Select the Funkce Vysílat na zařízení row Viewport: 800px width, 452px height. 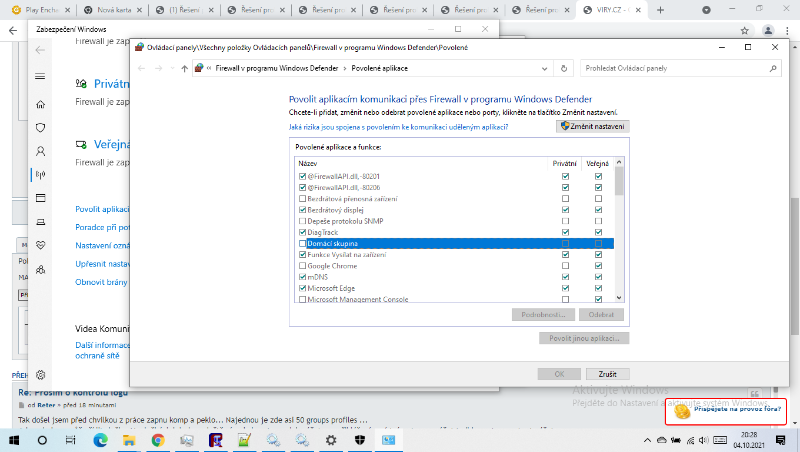[455, 255]
